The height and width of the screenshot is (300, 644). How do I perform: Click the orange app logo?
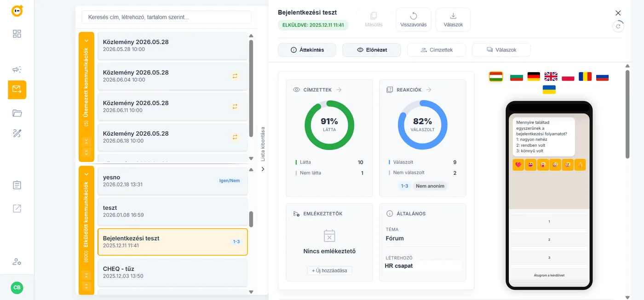pos(17,11)
